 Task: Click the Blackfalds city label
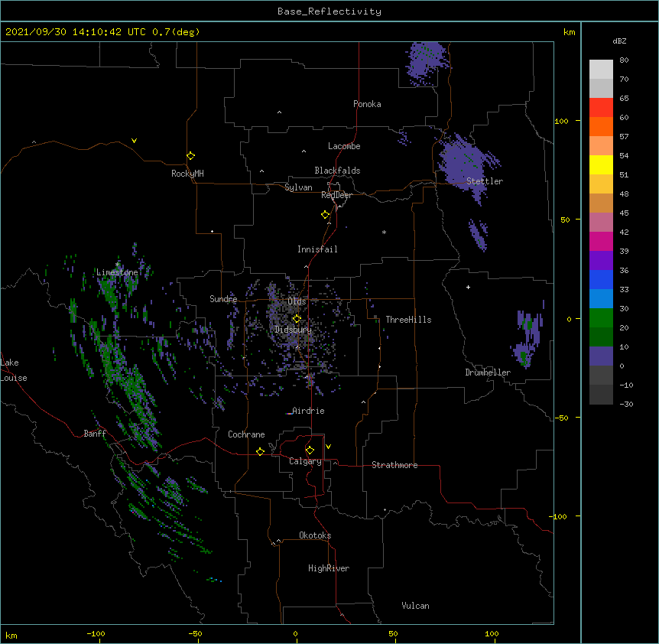(337, 171)
